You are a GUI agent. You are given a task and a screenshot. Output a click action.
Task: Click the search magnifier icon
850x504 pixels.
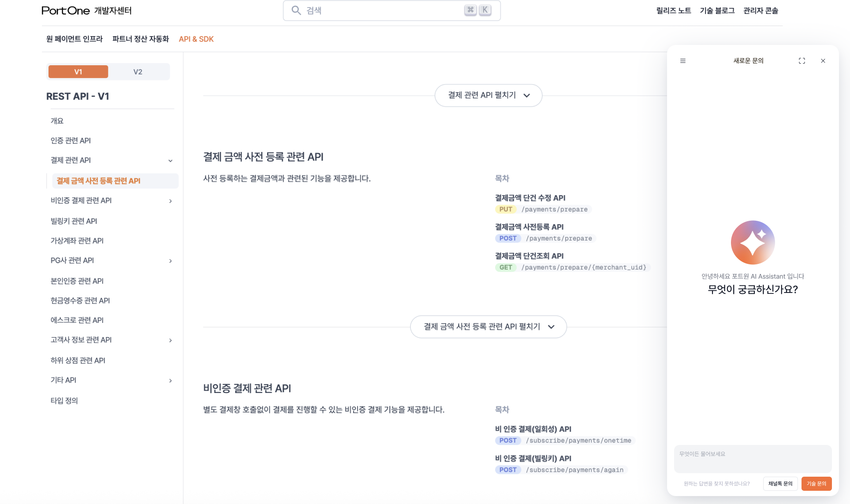(296, 10)
